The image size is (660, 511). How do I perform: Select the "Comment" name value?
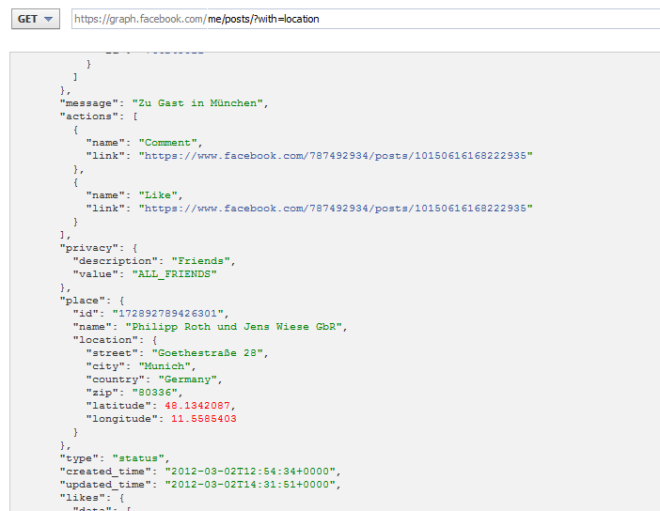point(168,143)
